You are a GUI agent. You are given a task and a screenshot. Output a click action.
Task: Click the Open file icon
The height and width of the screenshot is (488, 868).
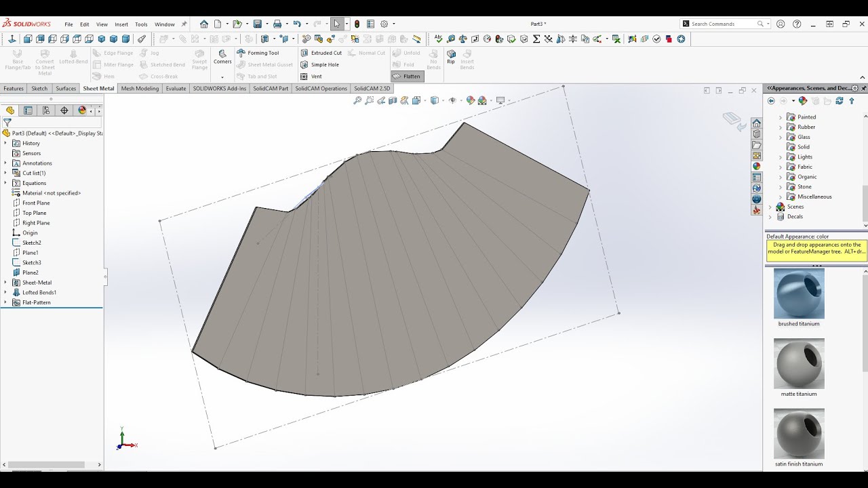pyautogui.click(x=237, y=24)
